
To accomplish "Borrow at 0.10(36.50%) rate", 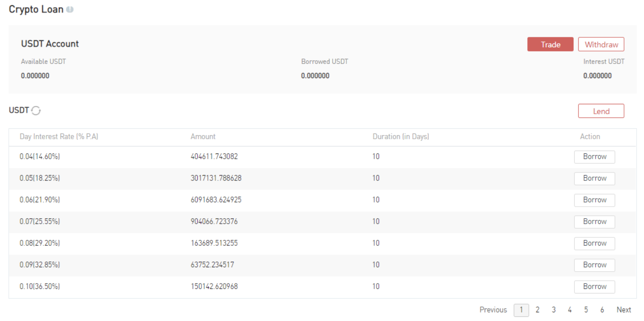I will click(x=594, y=287).
